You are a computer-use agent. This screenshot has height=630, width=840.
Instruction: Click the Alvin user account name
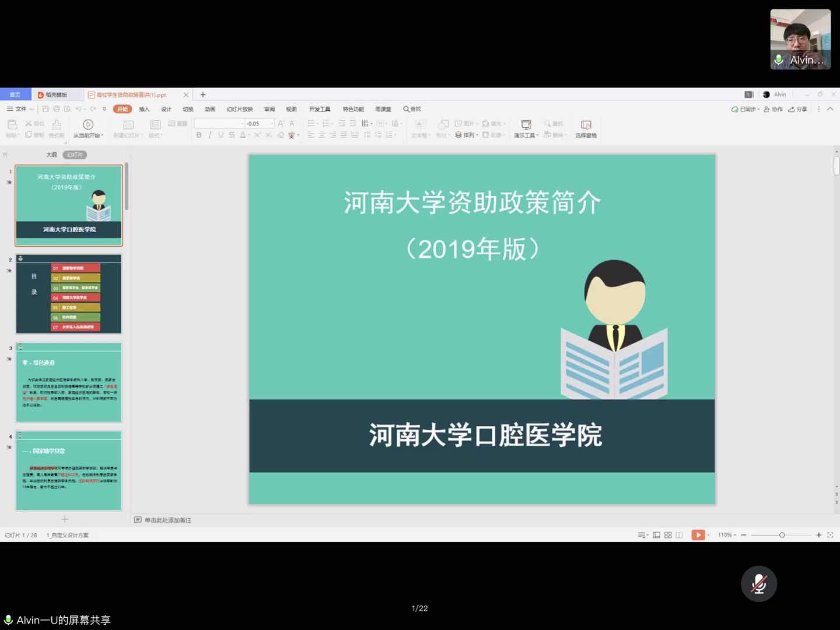pos(780,94)
